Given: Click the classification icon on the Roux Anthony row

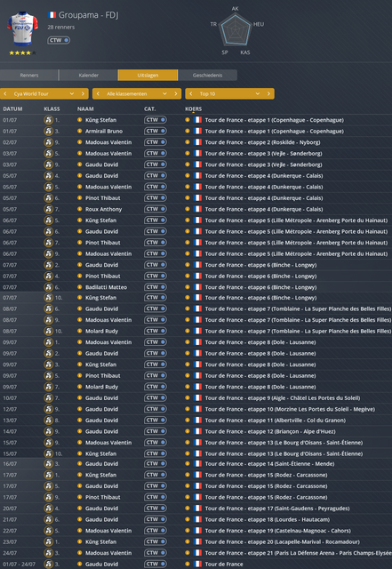Looking at the screenshot, I should pyautogui.click(x=48, y=209).
